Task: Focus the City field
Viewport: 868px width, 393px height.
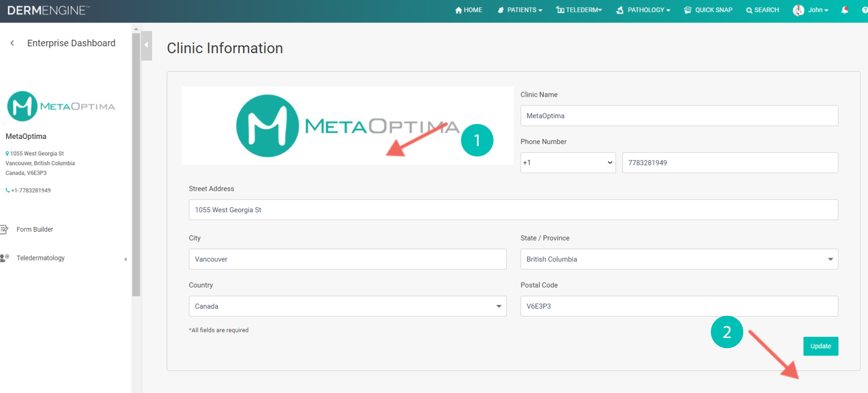Action: pyautogui.click(x=348, y=259)
